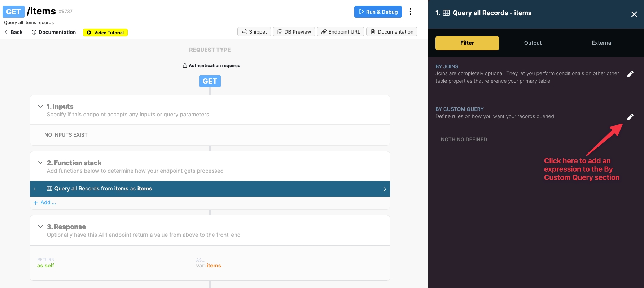
Task: Open the three-dot more options menu
Action: coord(410,12)
